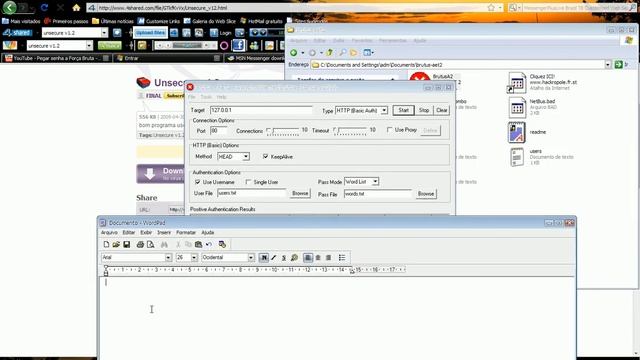Browse for the Pass File

(426, 194)
